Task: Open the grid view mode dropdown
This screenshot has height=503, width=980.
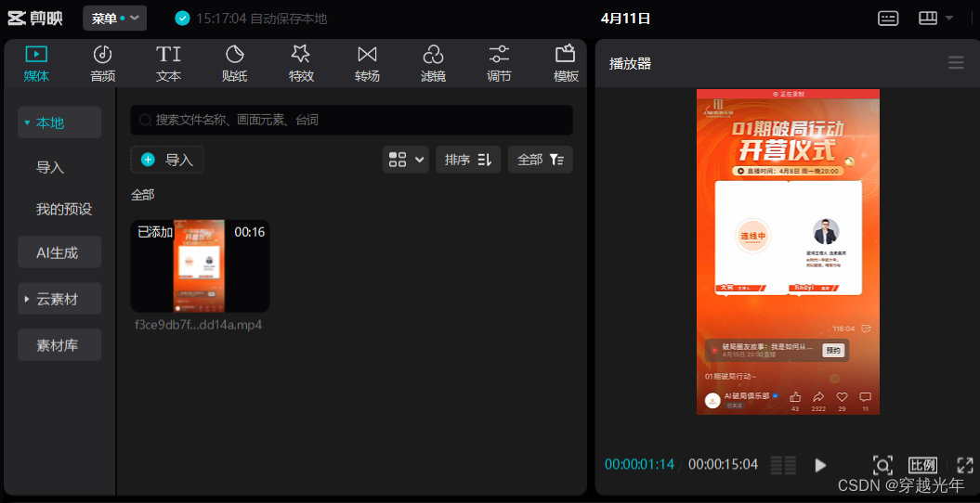Action: [x=406, y=160]
